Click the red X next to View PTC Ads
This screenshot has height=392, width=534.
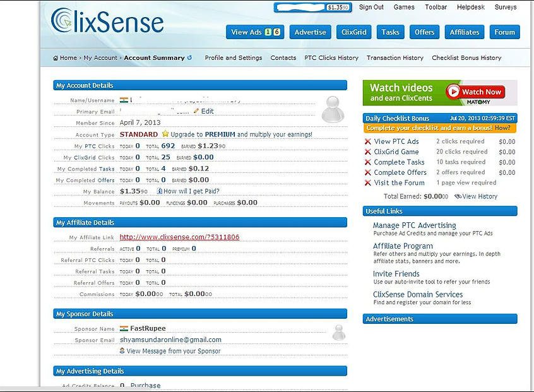tap(368, 141)
